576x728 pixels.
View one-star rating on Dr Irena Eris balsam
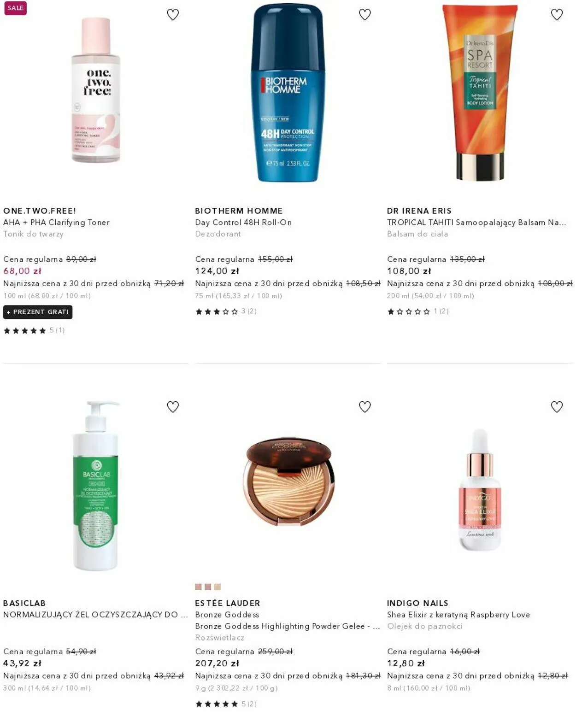[418, 311]
